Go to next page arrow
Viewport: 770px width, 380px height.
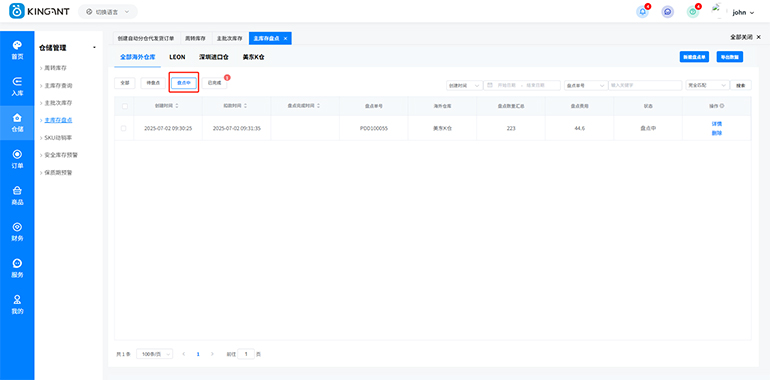click(212, 353)
